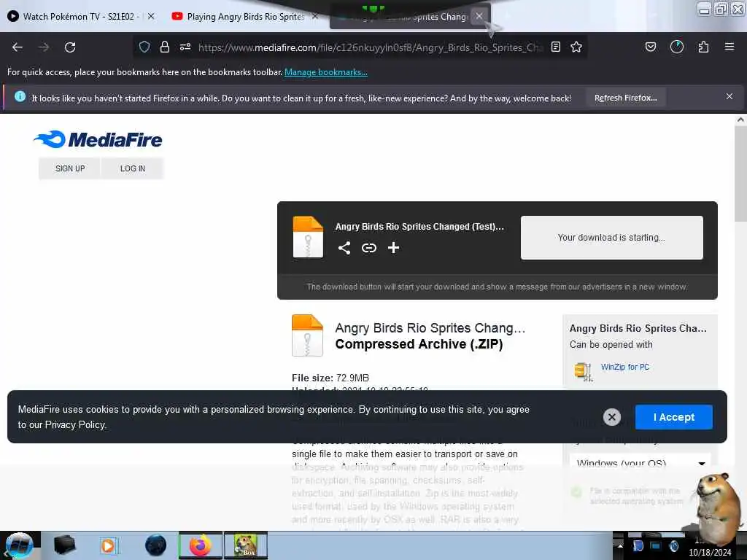
Task: Show hidden system tray icons
Action: [x=620, y=545]
